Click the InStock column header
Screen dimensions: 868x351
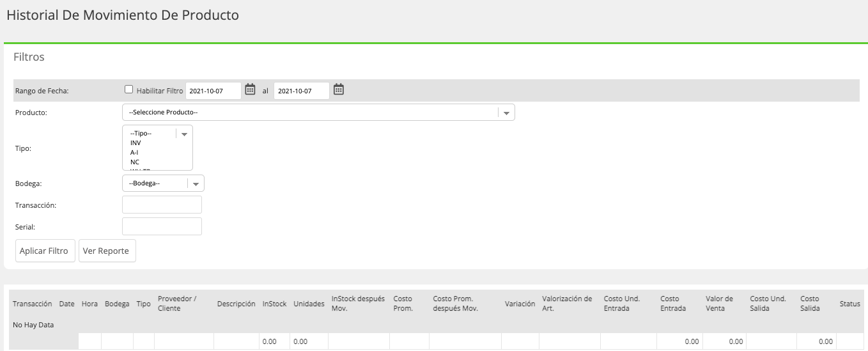click(x=274, y=304)
